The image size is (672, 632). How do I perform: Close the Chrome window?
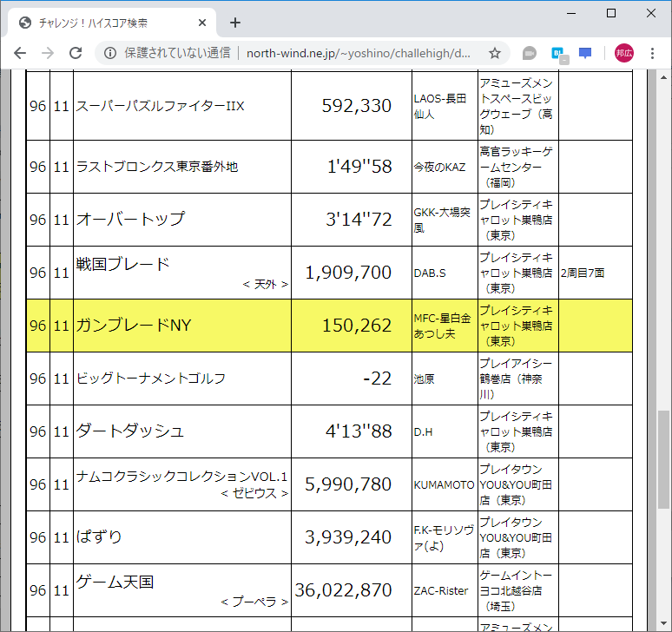651,13
